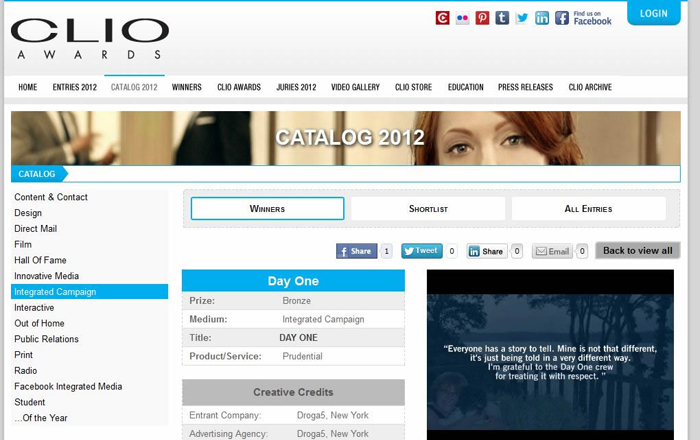Click the LinkedIn Share button
This screenshot has width=700, height=440.
point(487,251)
